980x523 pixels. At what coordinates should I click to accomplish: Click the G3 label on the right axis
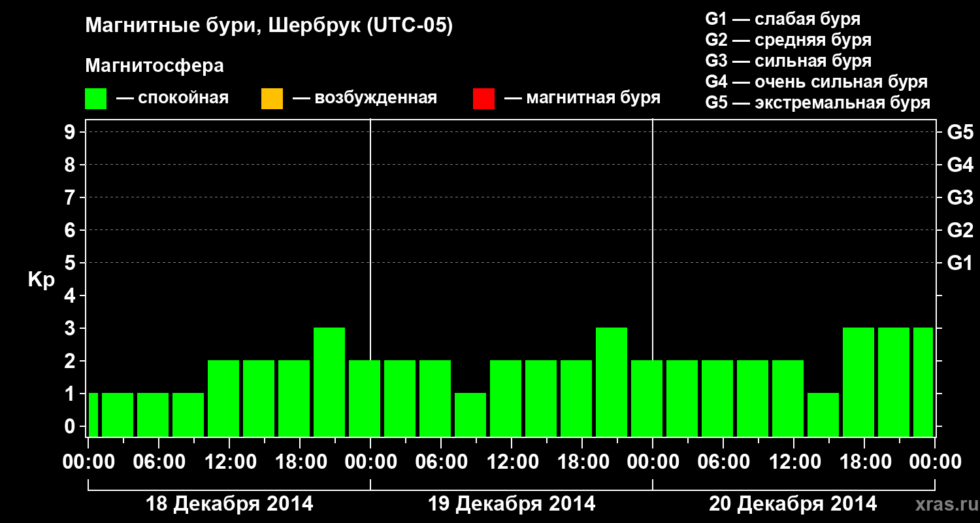960,198
